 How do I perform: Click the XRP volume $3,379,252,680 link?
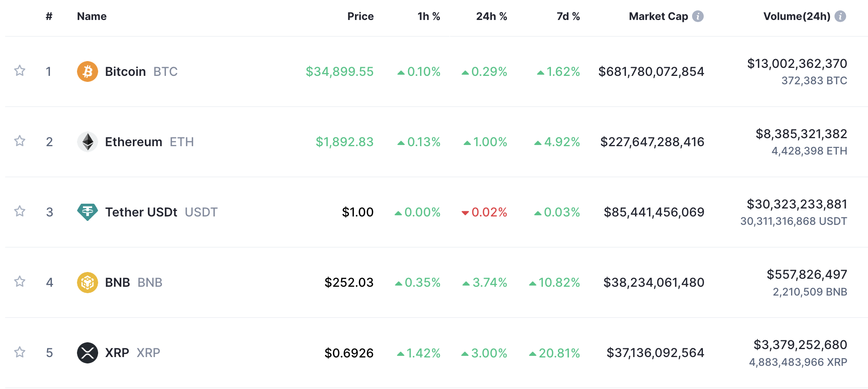tap(800, 345)
